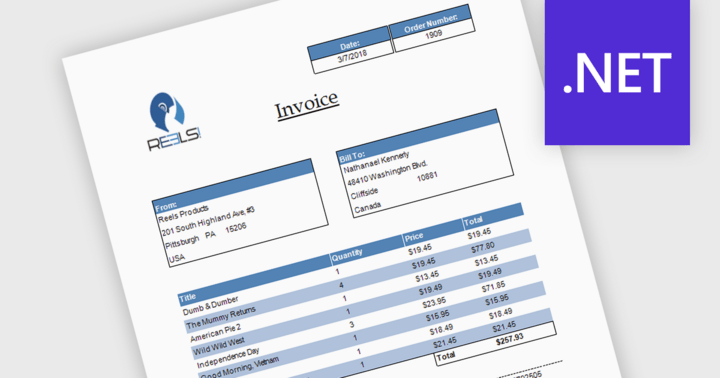Select the sender name Reels Products
This screenshot has width=720, height=378.
point(183,214)
